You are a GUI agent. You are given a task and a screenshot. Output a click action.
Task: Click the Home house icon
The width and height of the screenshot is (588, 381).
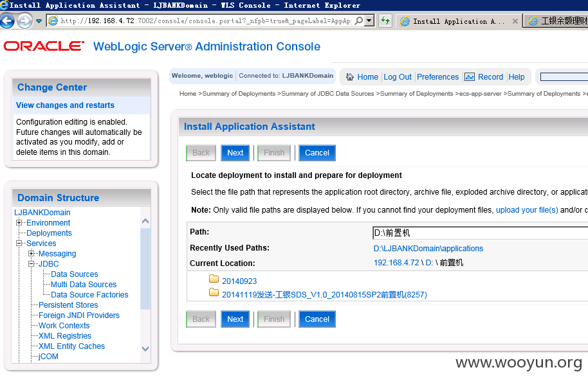pos(349,77)
